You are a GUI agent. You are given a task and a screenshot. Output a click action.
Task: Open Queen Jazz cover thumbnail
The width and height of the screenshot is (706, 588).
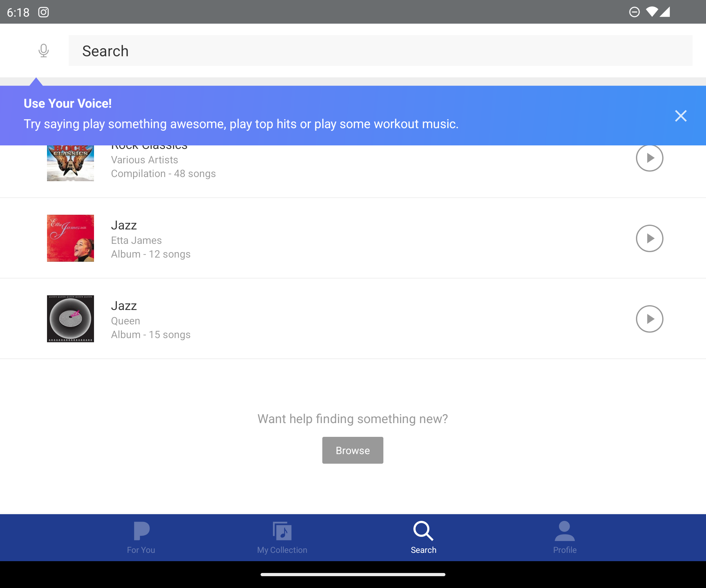[x=70, y=319]
